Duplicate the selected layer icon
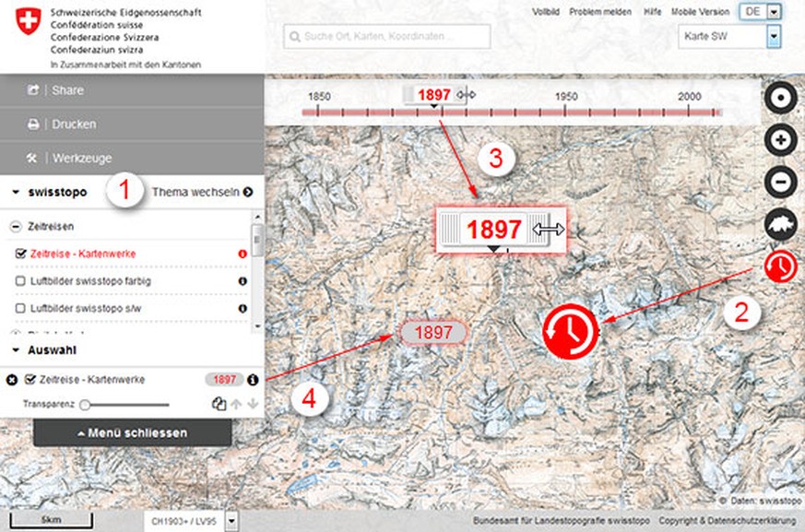Image resolution: width=805 pixels, height=532 pixels. pos(219,404)
